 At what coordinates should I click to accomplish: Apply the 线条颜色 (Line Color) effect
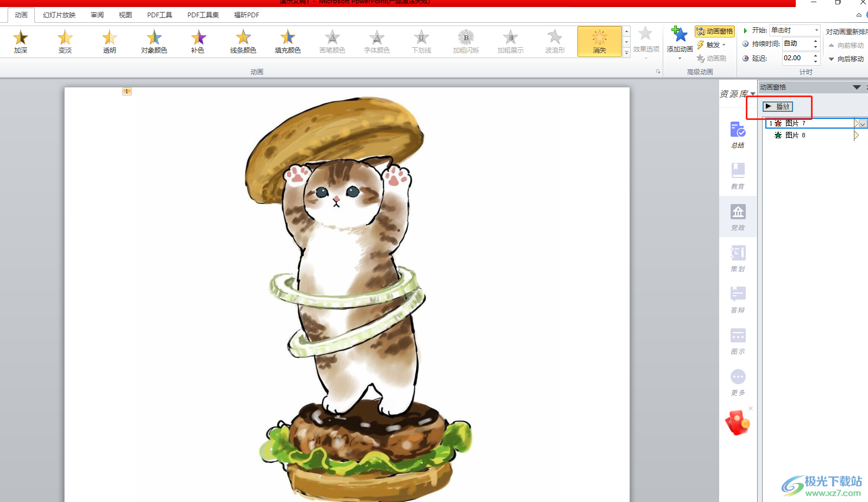(x=243, y=42)
